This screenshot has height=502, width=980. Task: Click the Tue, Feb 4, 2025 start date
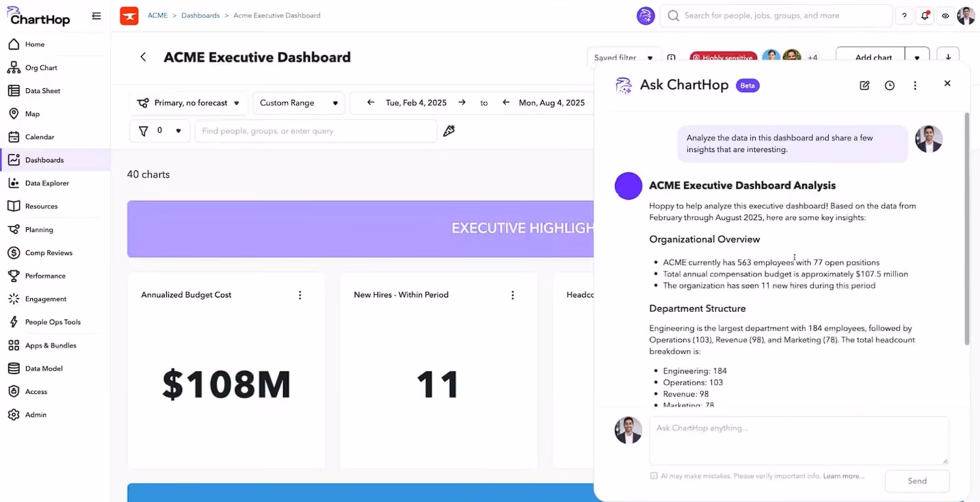tap(416, 103)
